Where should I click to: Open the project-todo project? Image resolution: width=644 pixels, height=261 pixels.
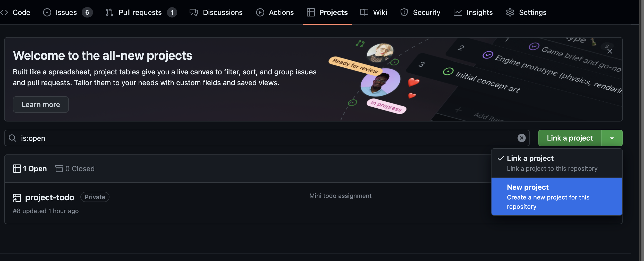pyautogui.click(x=50, y=197)
